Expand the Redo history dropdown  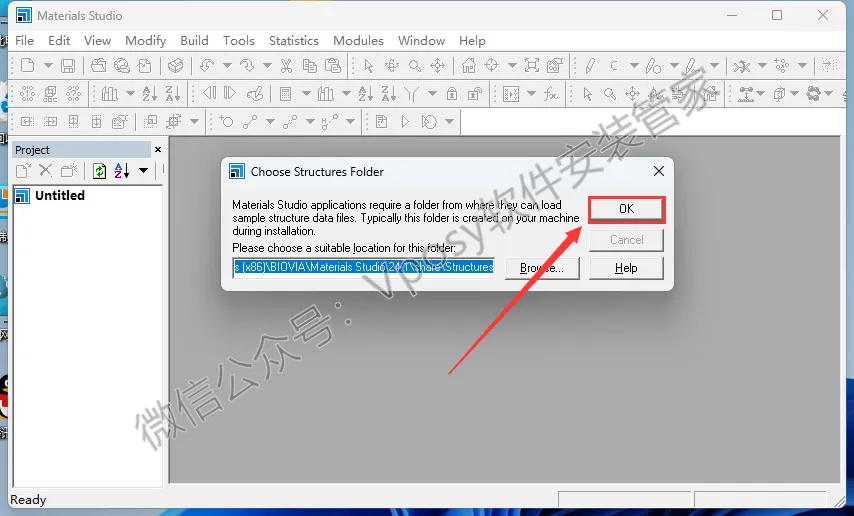(267, 66)
